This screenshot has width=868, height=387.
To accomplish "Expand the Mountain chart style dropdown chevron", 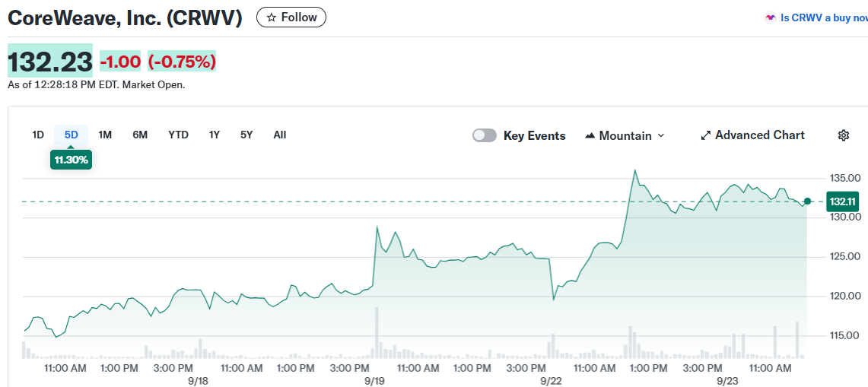I will 660,135.
